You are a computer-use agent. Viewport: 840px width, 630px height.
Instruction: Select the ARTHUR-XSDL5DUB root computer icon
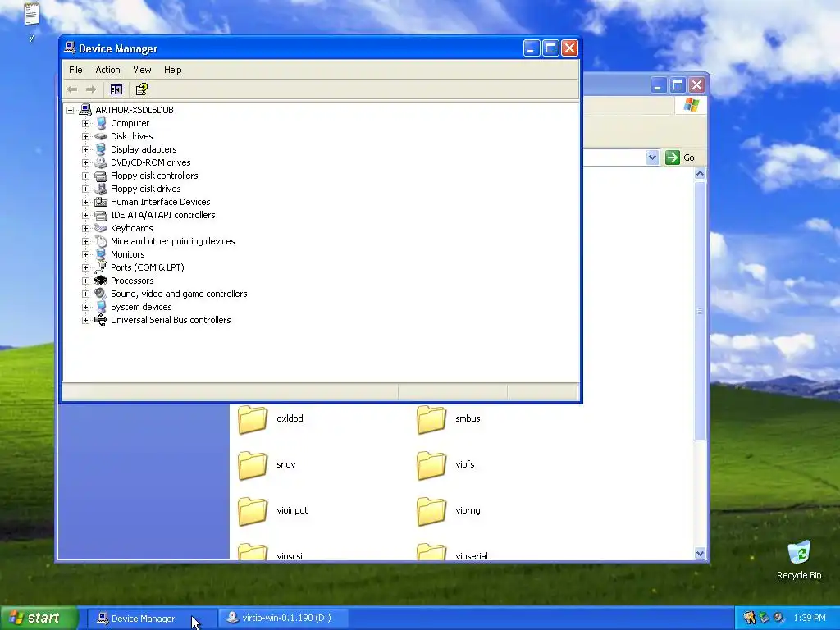click(85, 110)
